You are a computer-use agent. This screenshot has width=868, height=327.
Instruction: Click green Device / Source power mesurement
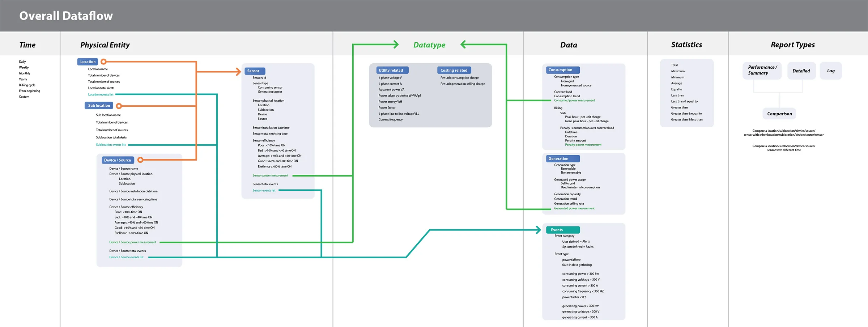133,242
